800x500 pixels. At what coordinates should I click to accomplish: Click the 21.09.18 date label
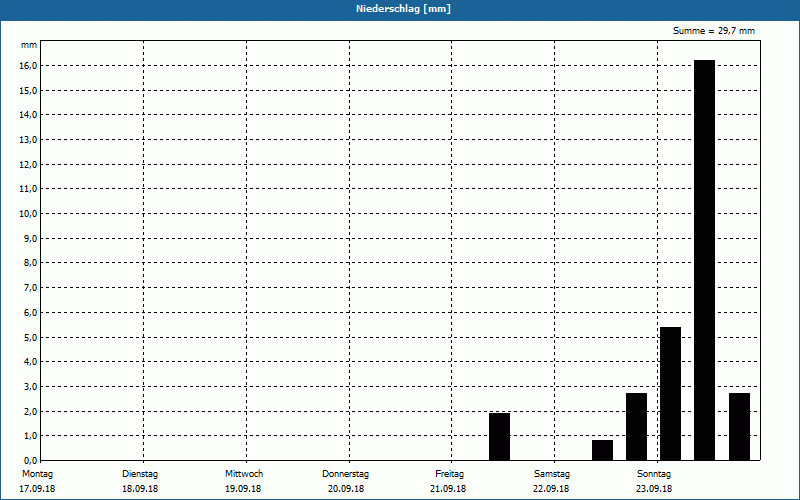(x=448, y=488)
